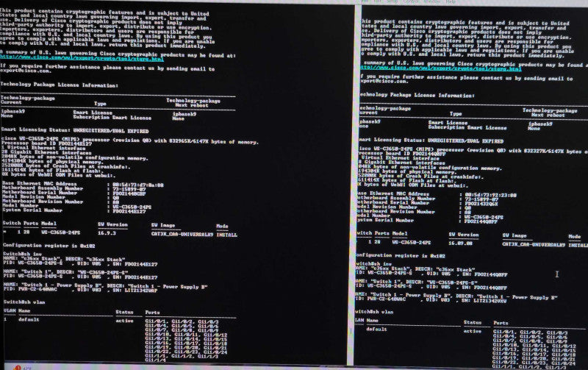Click SW Version 16.09.08 in right terminal
The width and height of the screenshot is (588, 370).
click(x=461, y=243)
